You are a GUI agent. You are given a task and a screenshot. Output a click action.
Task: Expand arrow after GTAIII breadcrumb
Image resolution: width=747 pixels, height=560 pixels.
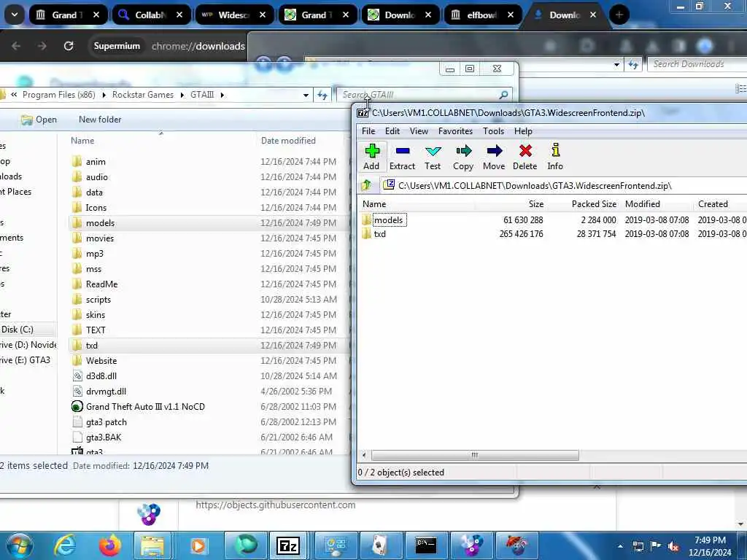222,95
